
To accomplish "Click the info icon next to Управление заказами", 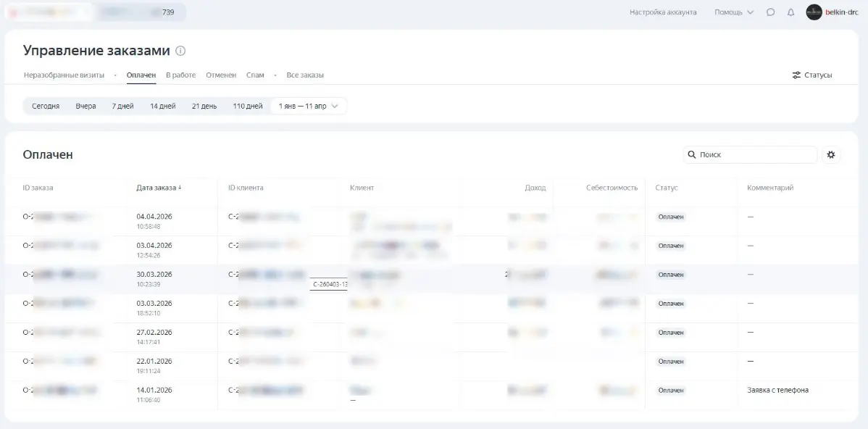I will click(x=180, y=51).
